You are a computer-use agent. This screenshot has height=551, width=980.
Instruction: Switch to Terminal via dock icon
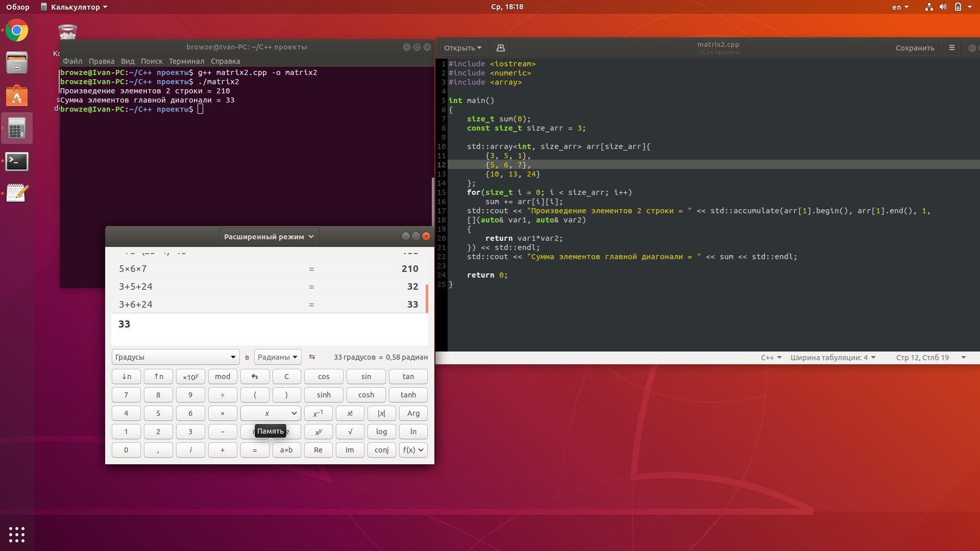(17, 161)
